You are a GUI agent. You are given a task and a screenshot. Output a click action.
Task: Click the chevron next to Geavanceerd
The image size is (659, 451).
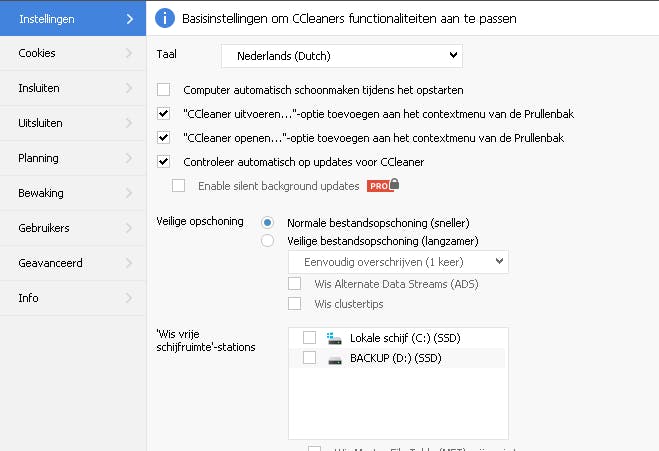129,263
